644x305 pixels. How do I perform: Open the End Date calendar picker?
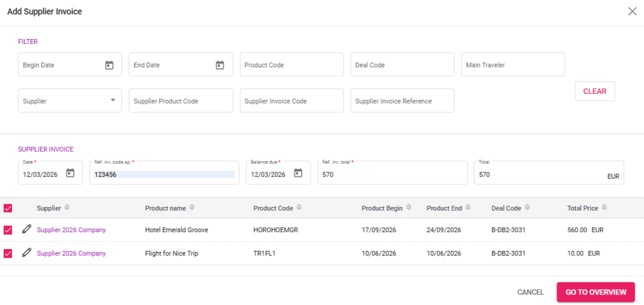tap(220, 65)
